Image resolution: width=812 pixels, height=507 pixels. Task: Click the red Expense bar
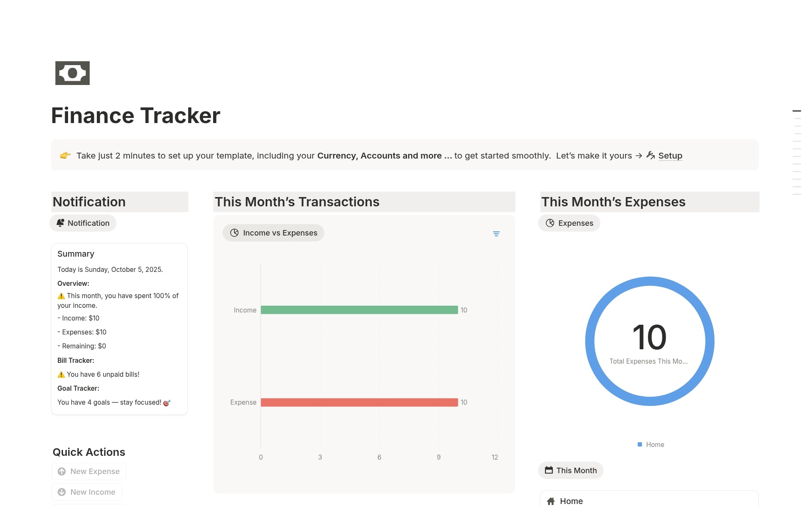(359, 402)
